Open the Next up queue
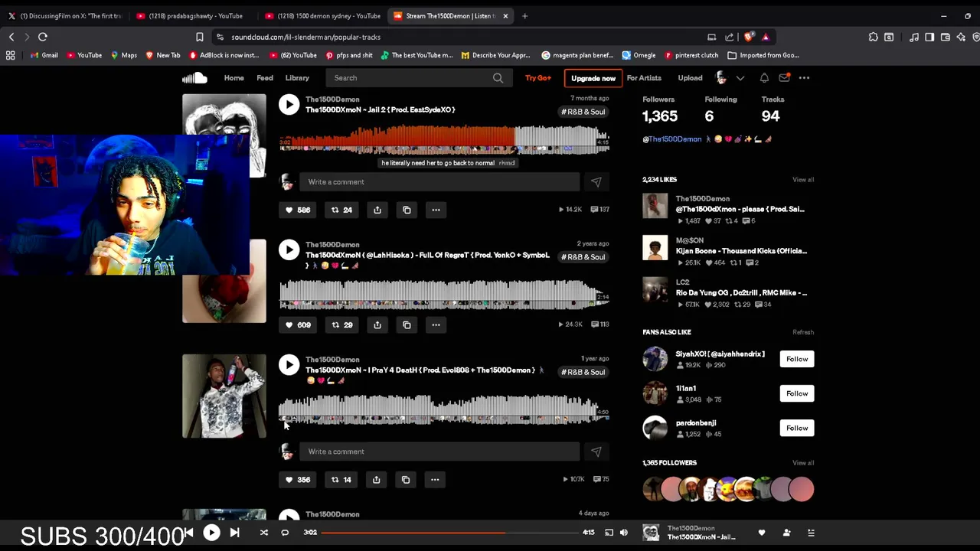980x551 pixels. [x=811, y=533]
